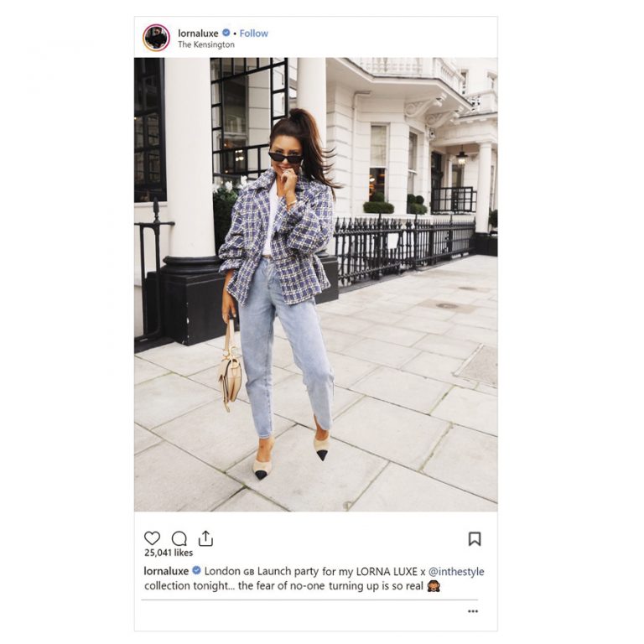This screenshot has width=644, height=644.
Task: Like the post with the heart icon
Action: click(152, 538)
